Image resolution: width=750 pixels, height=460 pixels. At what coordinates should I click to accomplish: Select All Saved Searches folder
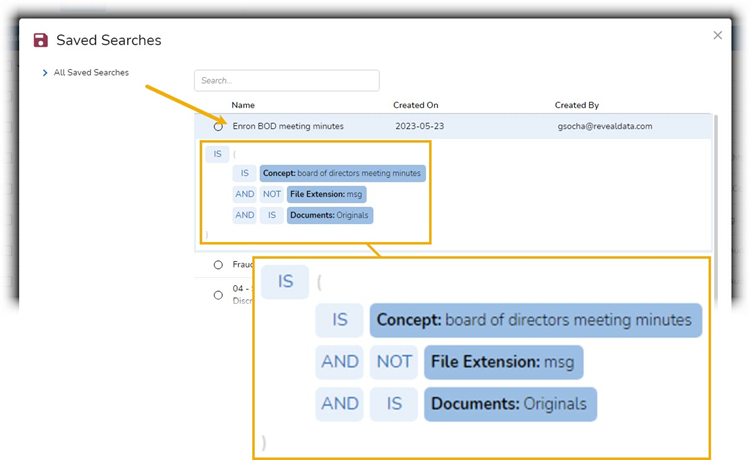[91, 73]
